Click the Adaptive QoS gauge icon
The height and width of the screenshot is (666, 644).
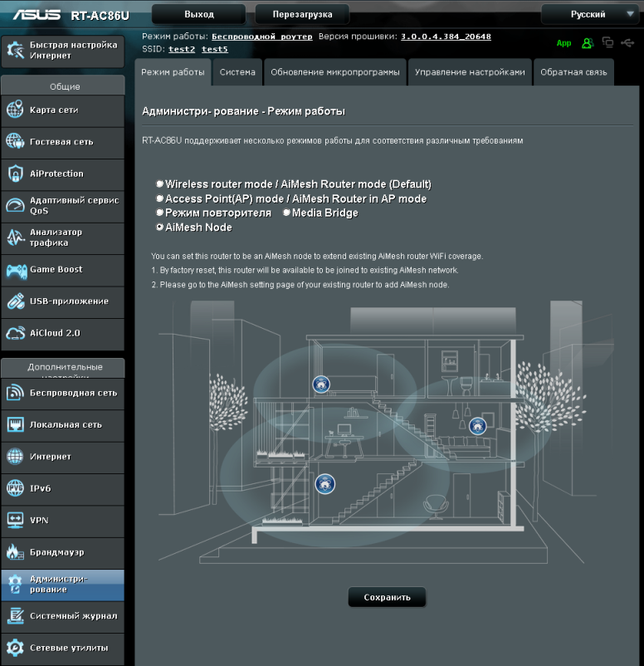(x=15, y=206)
